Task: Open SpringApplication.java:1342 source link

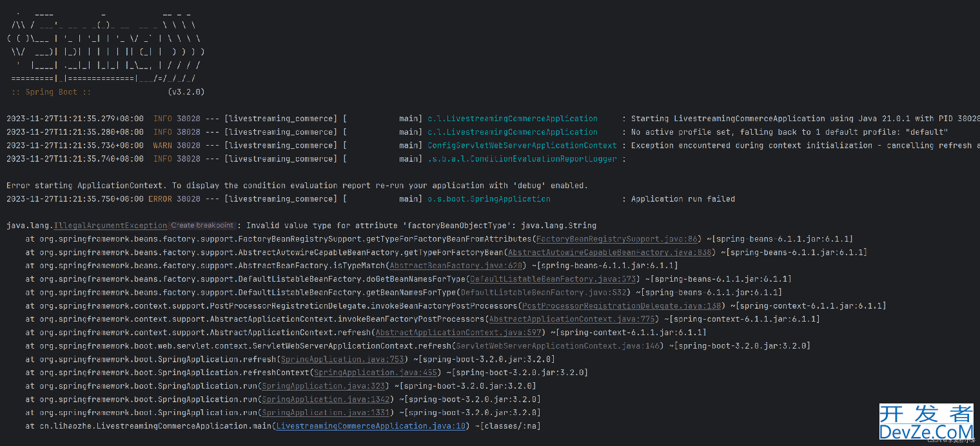Action: (x=326, y=400)
